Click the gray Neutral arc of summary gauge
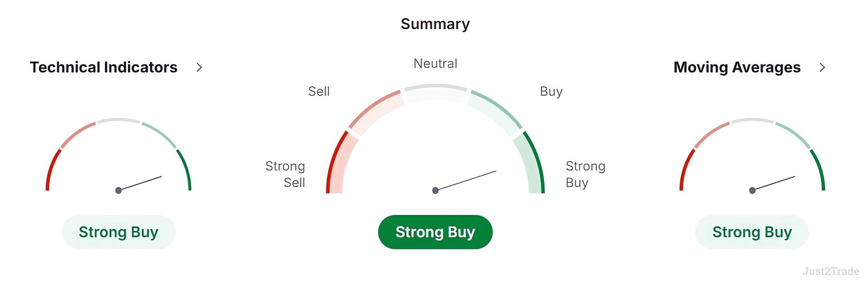The height and width of the screenshot is (284, 868). click(x=435, y=92)
